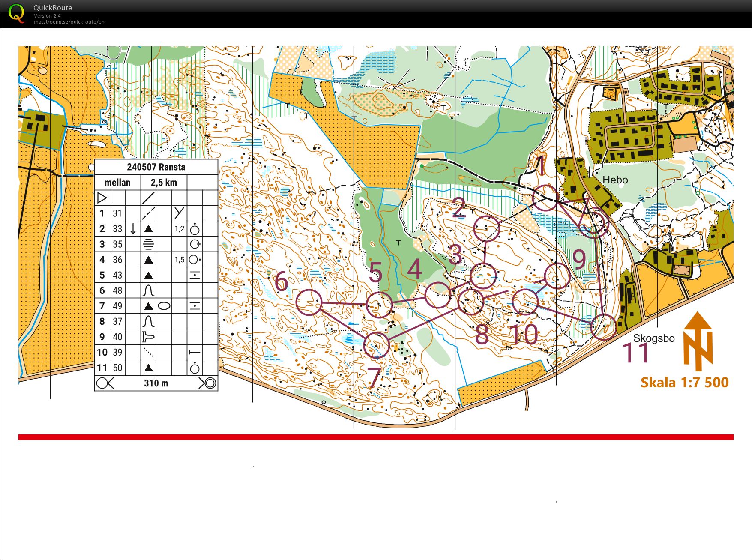Click the start triangle in the control table

pyautogui.click(x=102, y=198)
